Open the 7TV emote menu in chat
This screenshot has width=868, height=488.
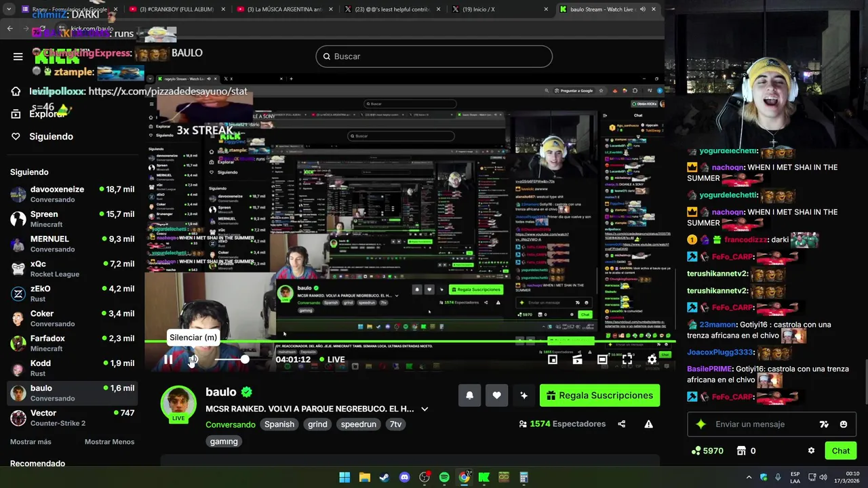click(824, 424)
